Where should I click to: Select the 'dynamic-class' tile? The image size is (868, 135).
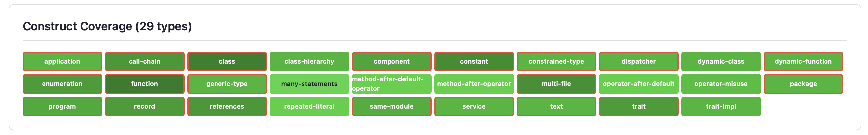tap(721, 62)
